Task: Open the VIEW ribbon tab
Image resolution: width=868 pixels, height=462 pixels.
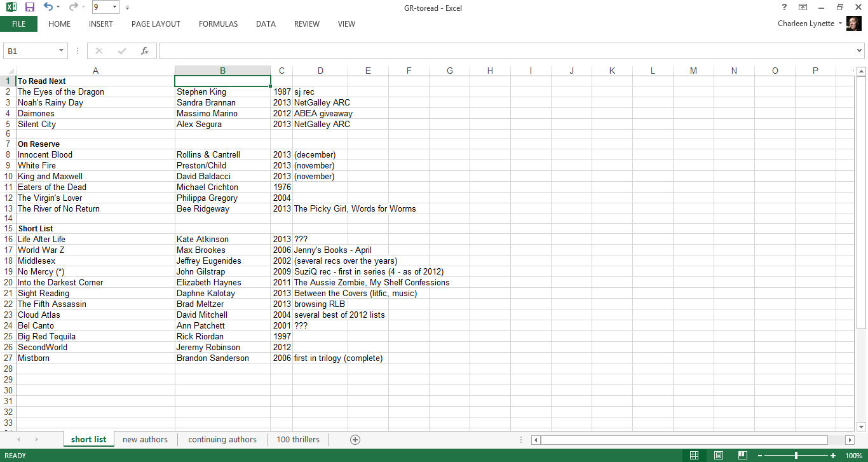Action: click(346, 24)
